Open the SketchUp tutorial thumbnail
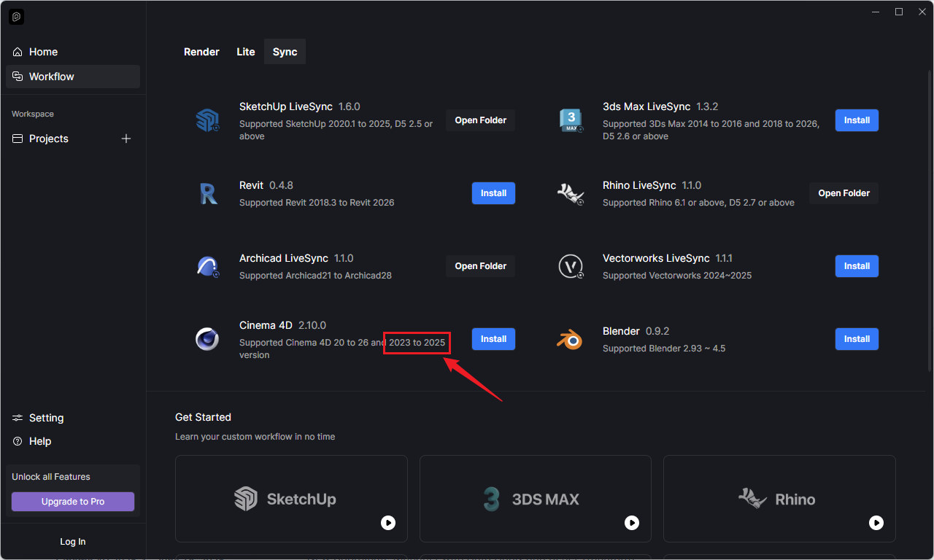 tap(291, 499)
